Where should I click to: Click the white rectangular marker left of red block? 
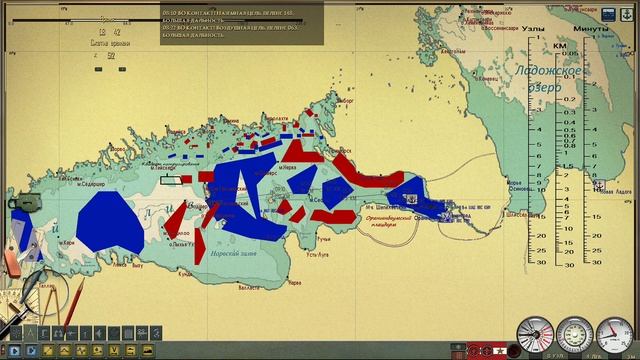(x=171, y=180)
